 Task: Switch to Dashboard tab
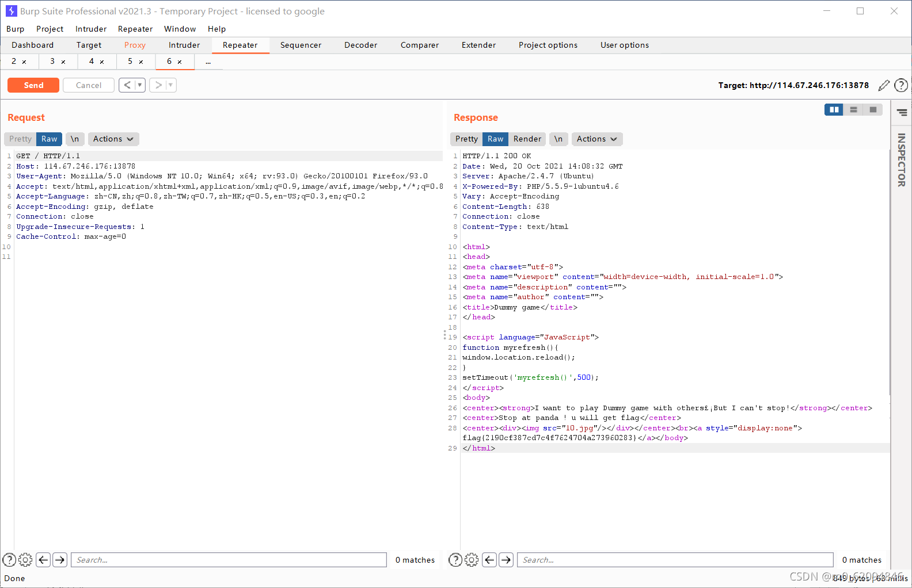(32, 45)
